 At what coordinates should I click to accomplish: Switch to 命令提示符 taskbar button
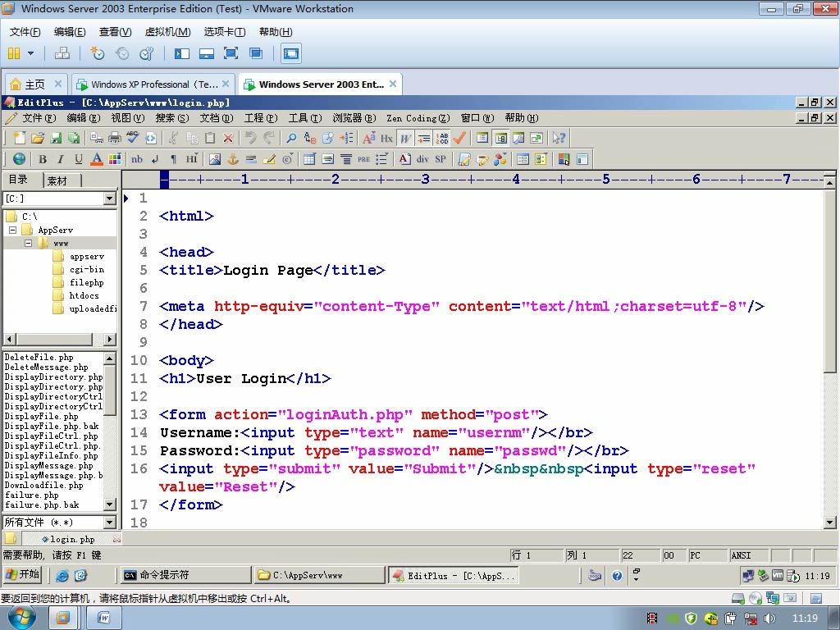[185, 575]
